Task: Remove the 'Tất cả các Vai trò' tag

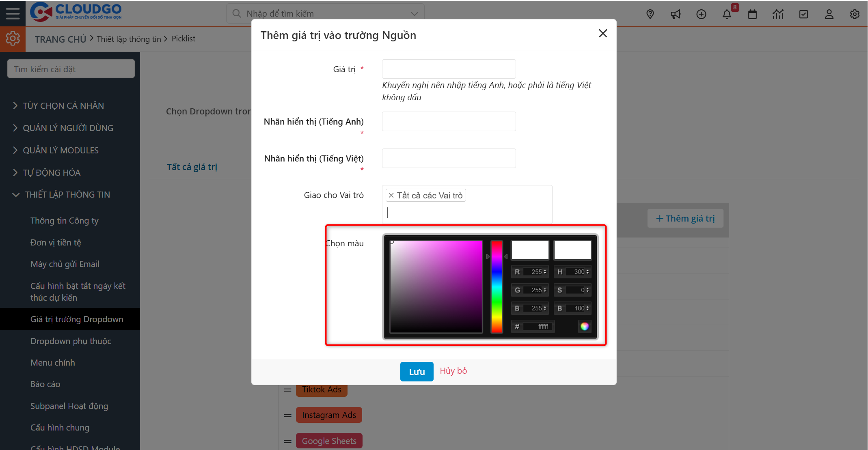Action: [x=391, y=195]
